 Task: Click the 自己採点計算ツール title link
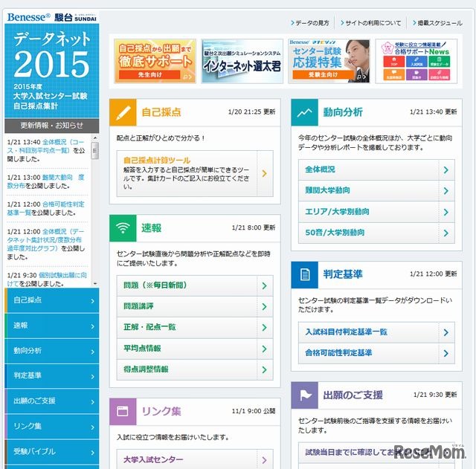click(157, 161)
